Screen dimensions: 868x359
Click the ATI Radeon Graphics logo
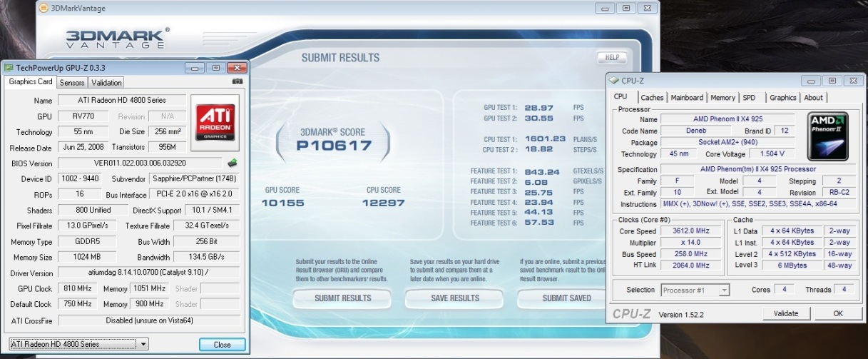pyautogui.click(x=215, y=123)
